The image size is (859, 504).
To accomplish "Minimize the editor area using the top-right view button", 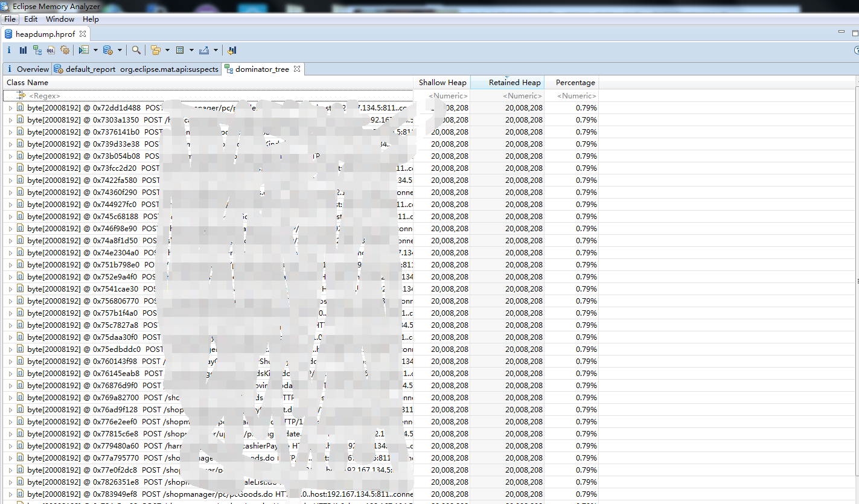I will click(841, 32).
